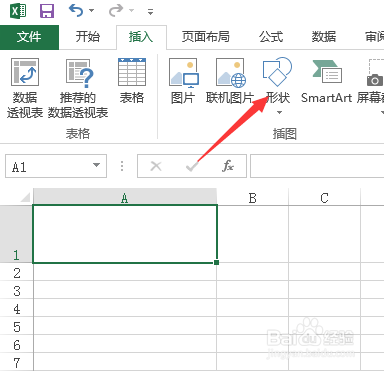The width and height of the screenshot is (384, 371).
Task: Select all cells with the corner triangle
Action: coord(25,198)
